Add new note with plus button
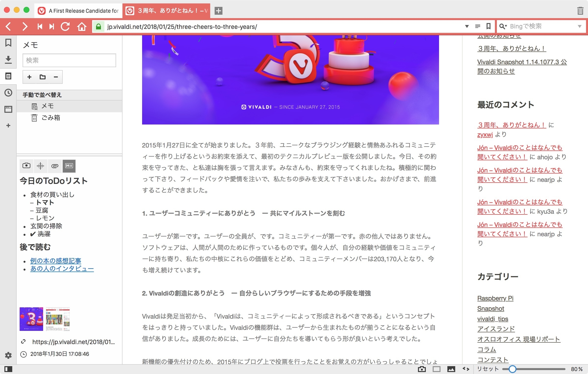The height and width of the screenshot is (374, 588). (x=29, y=77)
